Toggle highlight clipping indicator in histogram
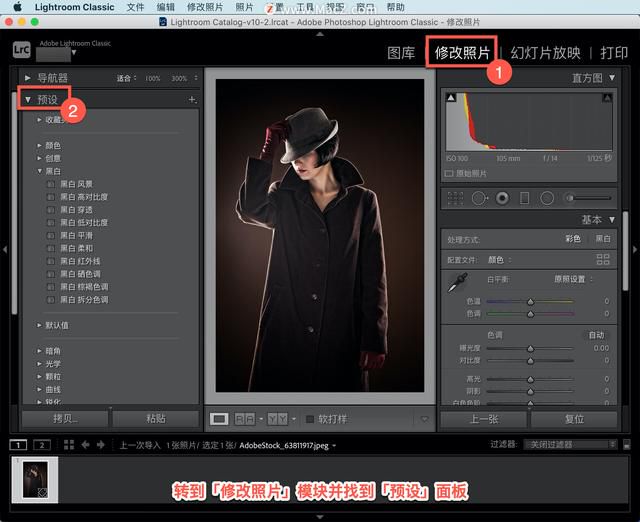 (x=607, y=98)
